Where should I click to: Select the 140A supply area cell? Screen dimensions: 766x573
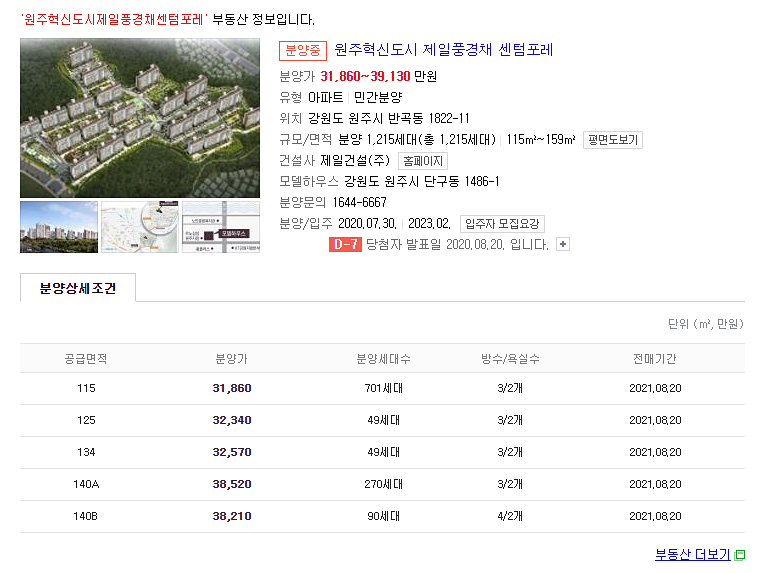tap(86, 484)
